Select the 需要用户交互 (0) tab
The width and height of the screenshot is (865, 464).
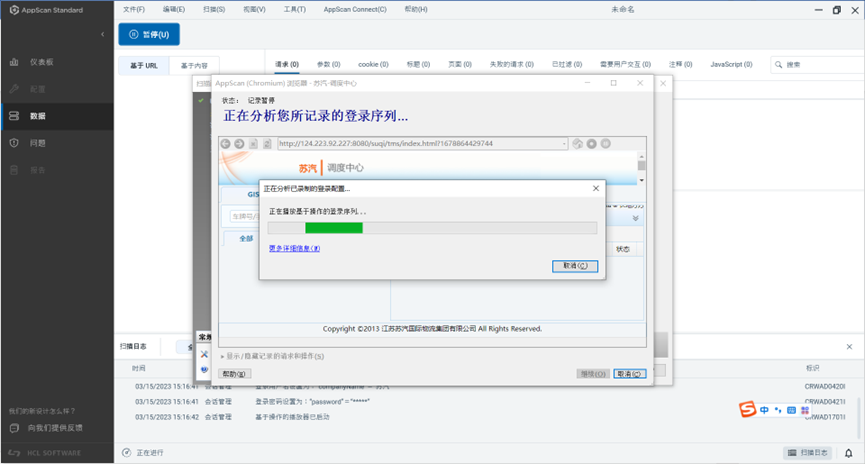[x=625, y=65]
